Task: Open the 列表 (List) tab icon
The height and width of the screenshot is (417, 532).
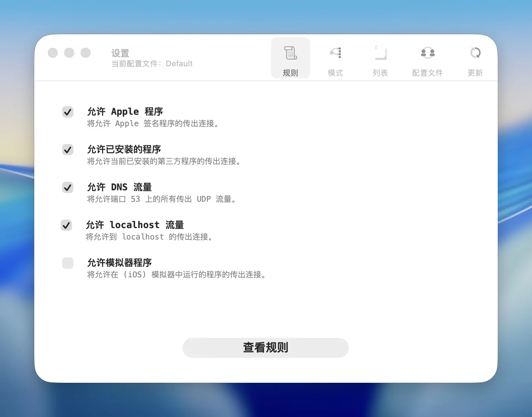Action: point(380,53)
